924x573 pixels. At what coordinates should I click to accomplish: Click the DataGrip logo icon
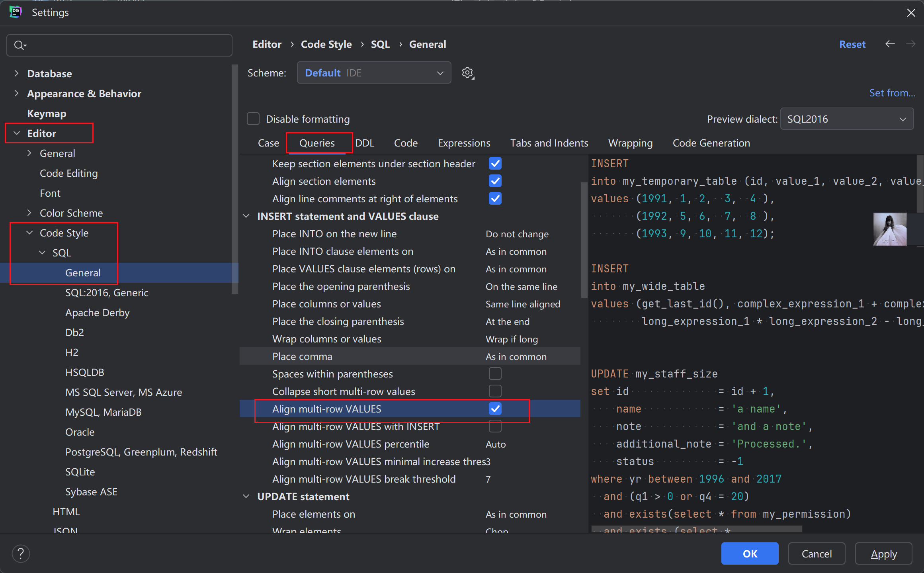tap(15, 12)
